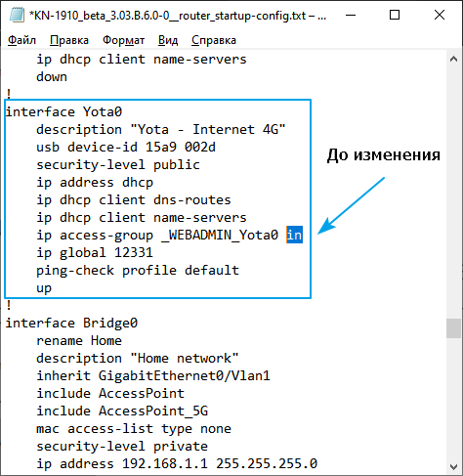
Task: Open the Файл menu
Action: 21,40
